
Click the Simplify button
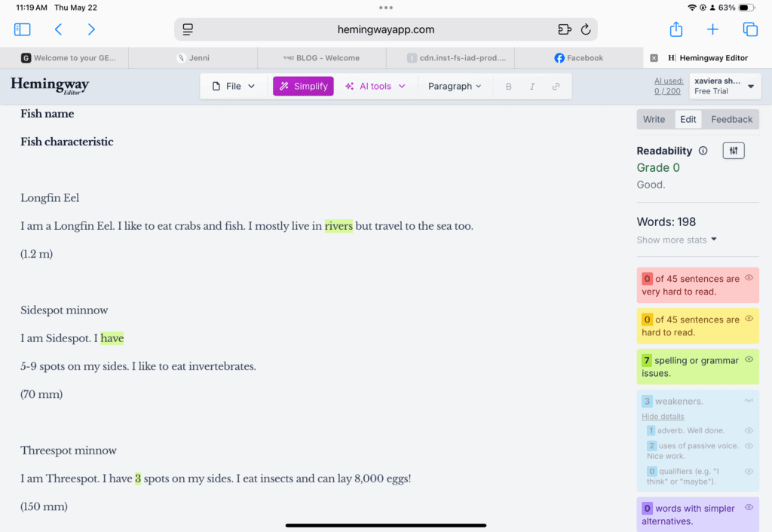coord(303,87)
